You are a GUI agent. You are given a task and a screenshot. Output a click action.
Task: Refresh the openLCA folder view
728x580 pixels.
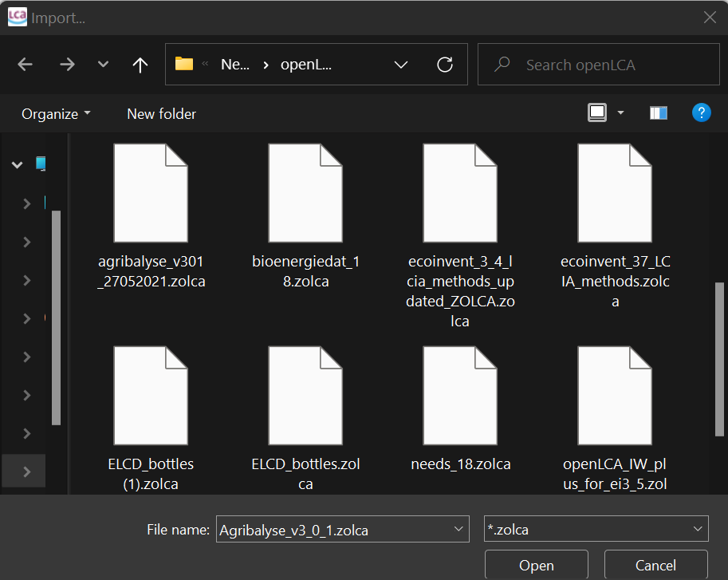[x=445, y=65]
